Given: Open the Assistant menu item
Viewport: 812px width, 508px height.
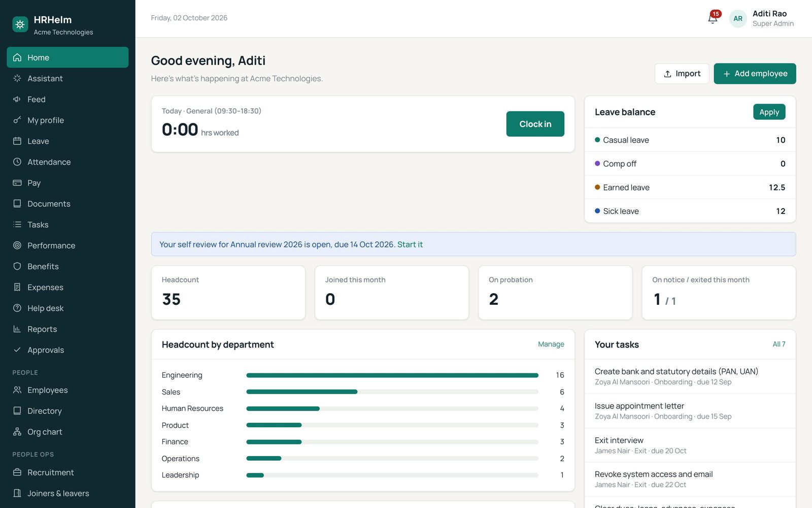Looking at the screenshot, I should 67,78.
